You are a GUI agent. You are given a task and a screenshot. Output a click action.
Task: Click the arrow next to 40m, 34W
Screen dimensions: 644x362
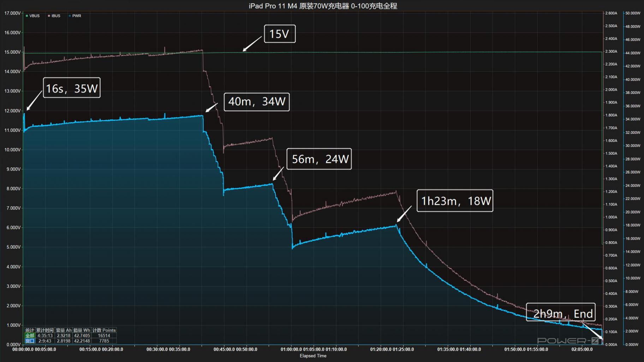(x=211, y=107)
